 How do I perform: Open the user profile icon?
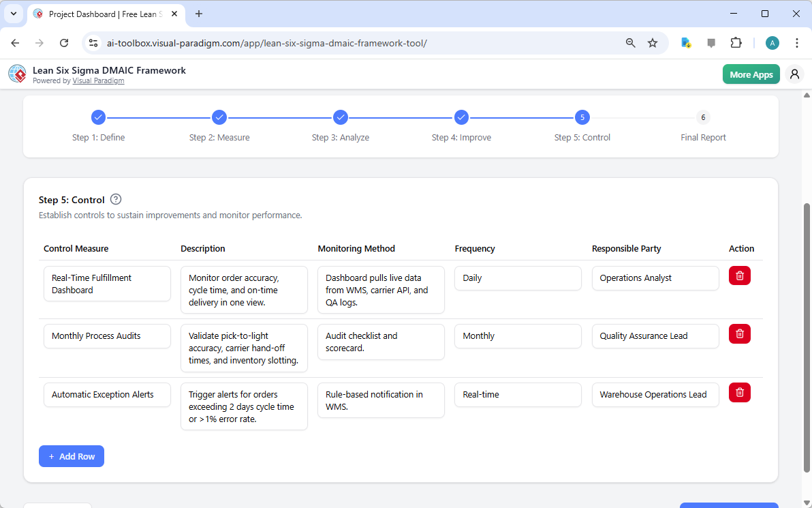click(794, 74)
